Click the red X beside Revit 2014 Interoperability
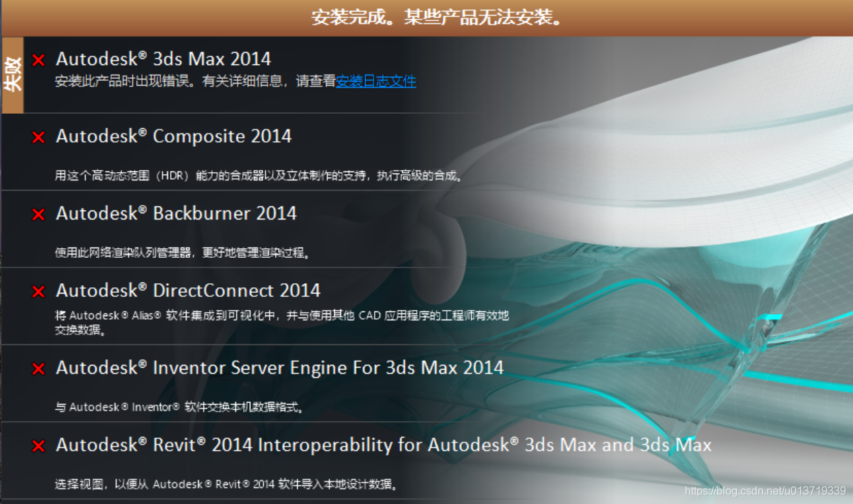This screenshot has height=504, width=853. click(38, 446)
